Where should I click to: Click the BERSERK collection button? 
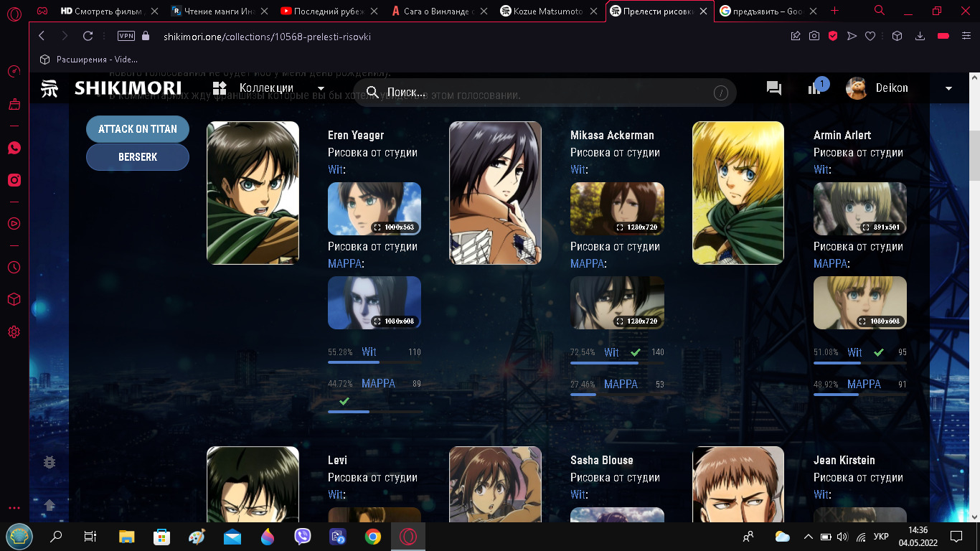coord(138,157)
